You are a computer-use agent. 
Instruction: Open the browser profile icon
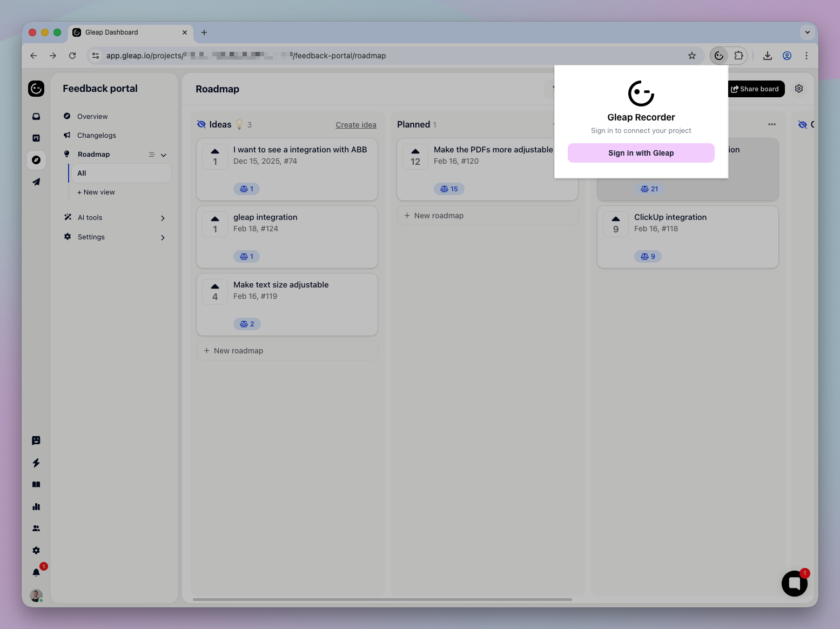(787, 56)
